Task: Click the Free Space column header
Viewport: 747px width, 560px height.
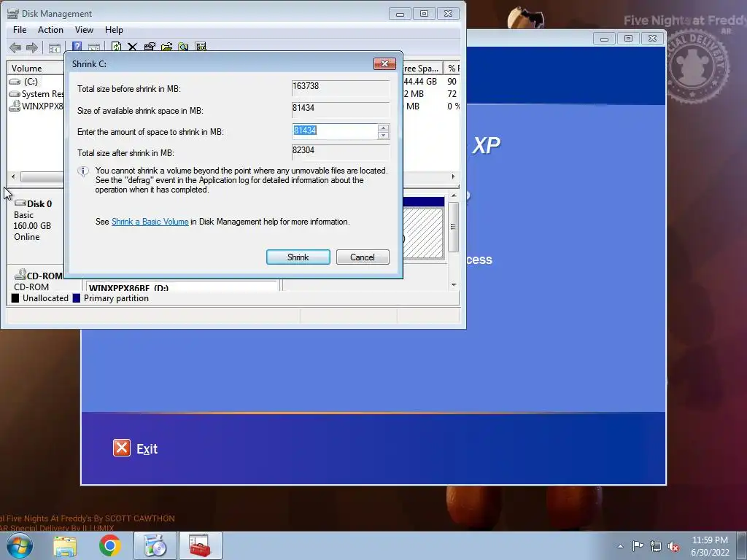Action: pos(423,68)
